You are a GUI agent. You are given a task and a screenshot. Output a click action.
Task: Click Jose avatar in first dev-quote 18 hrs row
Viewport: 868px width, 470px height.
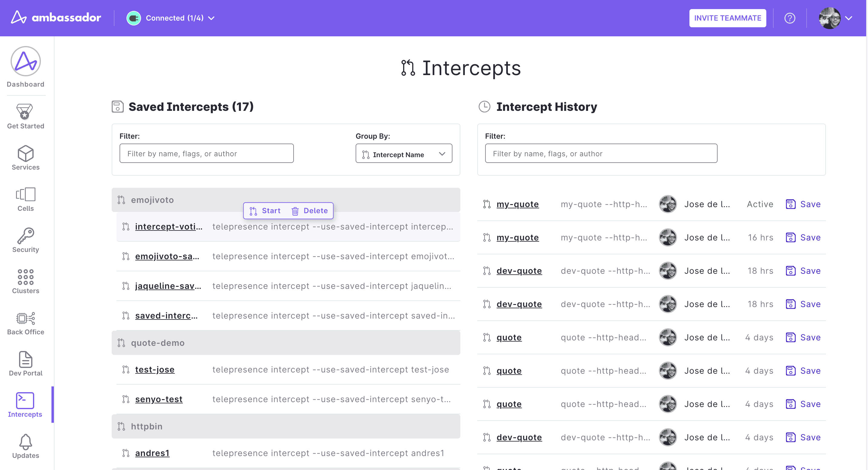[668, 271]
